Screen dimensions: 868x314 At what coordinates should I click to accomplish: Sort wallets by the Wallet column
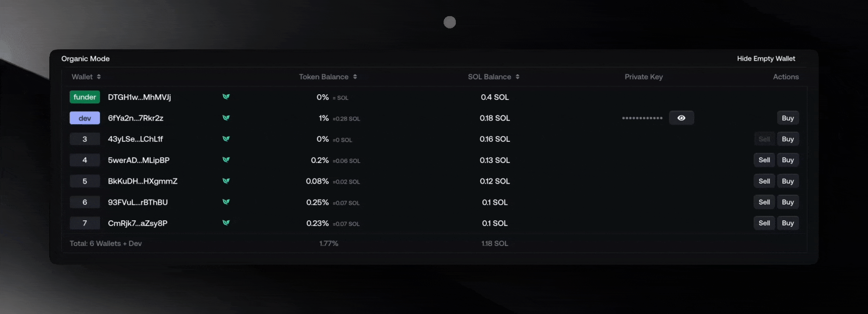tap(99, 77)
